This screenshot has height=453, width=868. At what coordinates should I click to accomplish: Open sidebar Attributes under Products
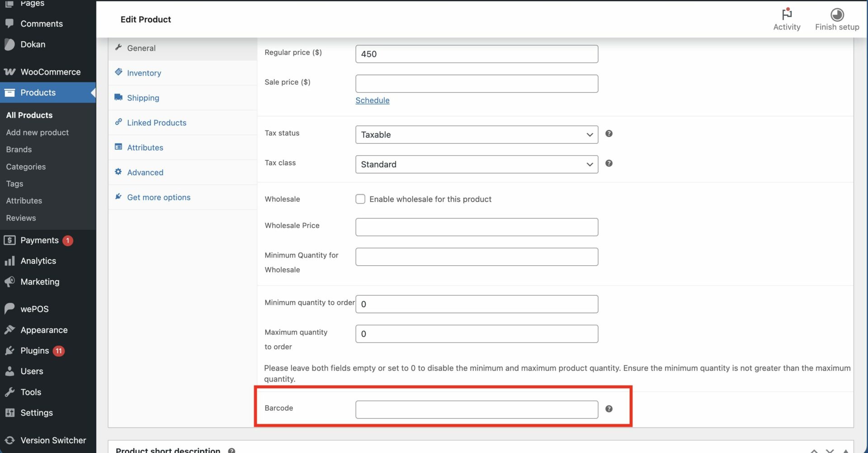(24, 200)
